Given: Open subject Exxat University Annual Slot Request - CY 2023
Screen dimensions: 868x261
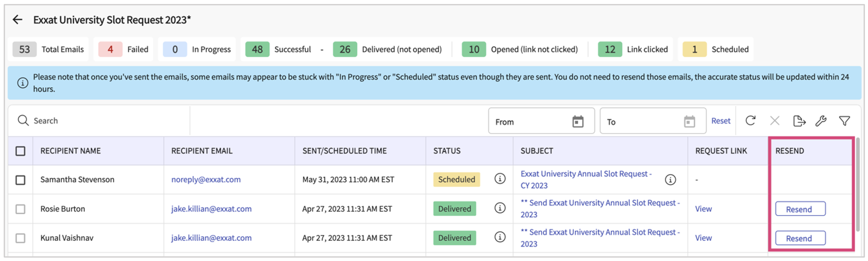Looking at the screenshot, I should [586, 180].
